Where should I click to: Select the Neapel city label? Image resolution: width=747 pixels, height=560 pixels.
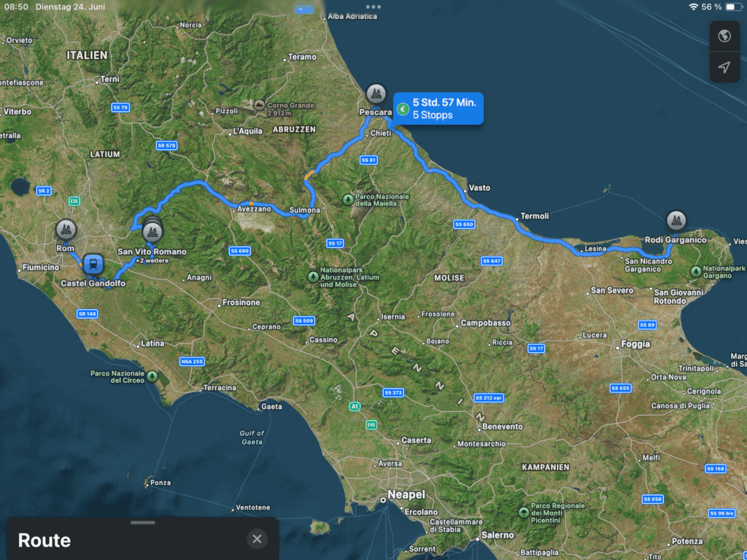coord(406,495)
